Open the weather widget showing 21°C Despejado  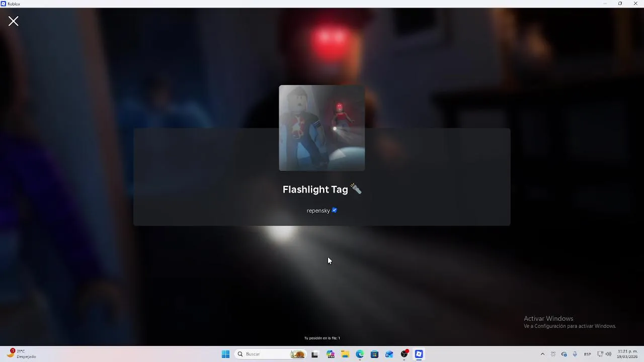(22, 353)
